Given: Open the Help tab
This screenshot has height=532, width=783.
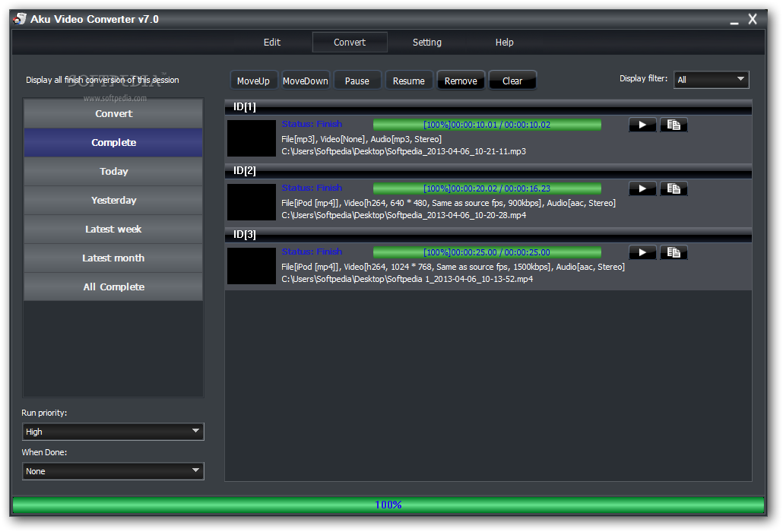Looking at the screenshot, I should point(504,43).
